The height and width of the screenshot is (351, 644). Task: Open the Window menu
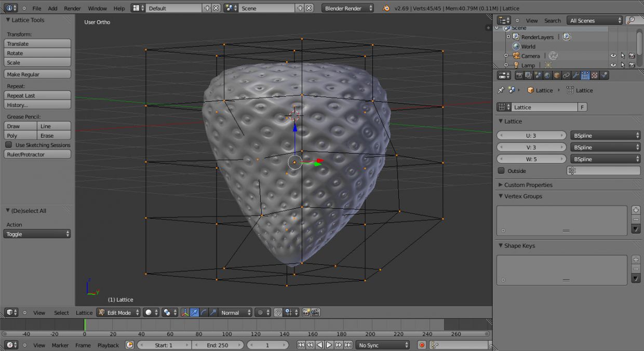(97, 8)
